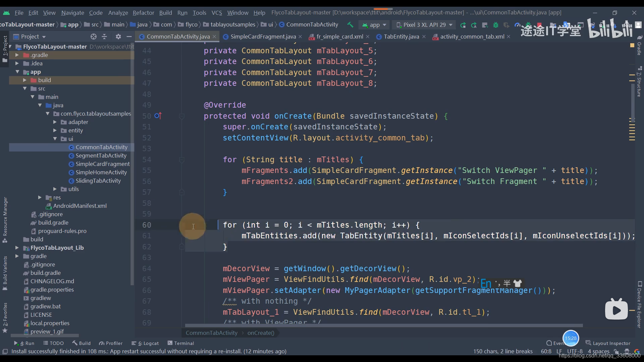Collapse the ui package
The height and width of the screenshot is (362, 644).
click(x=55, y=139)
